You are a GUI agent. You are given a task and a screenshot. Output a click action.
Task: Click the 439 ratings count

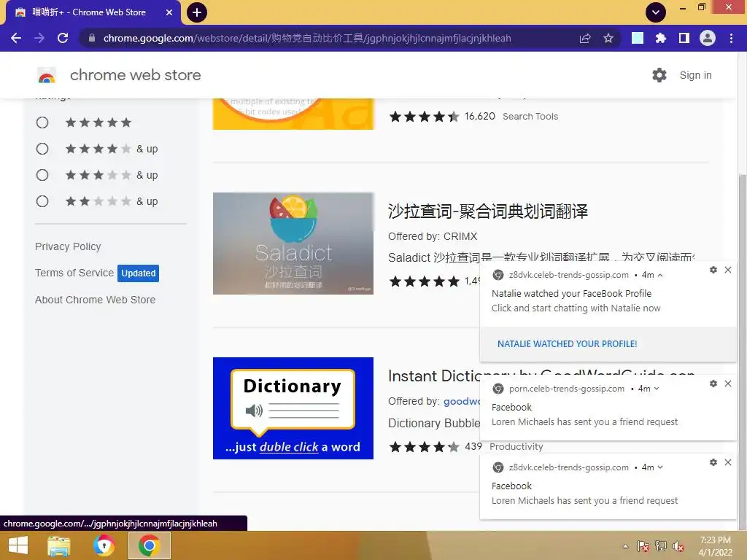coord(473,447)
